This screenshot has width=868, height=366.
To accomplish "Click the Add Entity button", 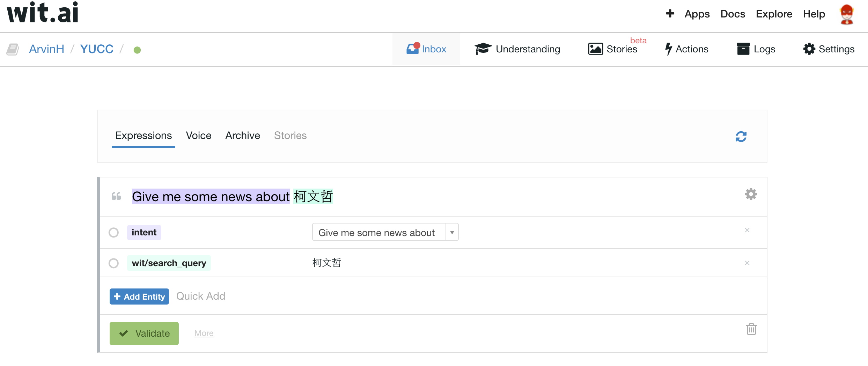I will 139,297.
